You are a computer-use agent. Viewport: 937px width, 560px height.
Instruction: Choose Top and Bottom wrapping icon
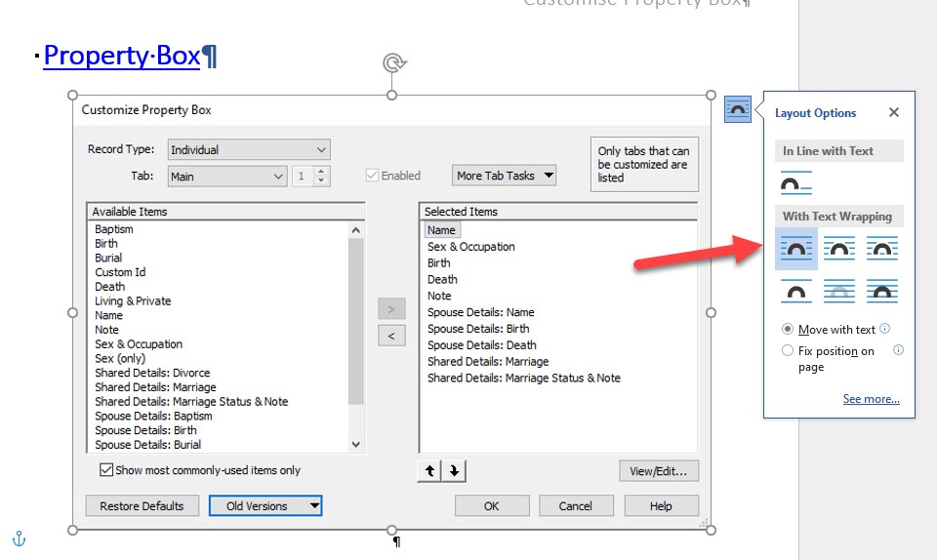796,292
